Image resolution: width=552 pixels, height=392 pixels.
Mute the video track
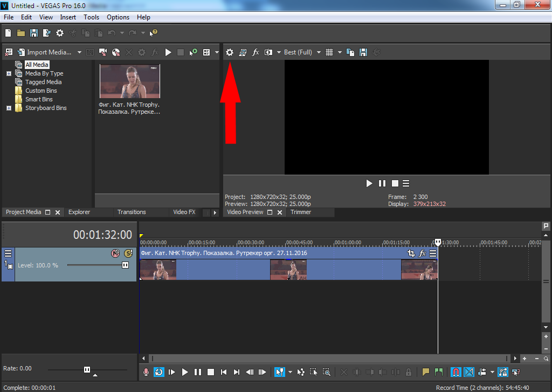115,253
